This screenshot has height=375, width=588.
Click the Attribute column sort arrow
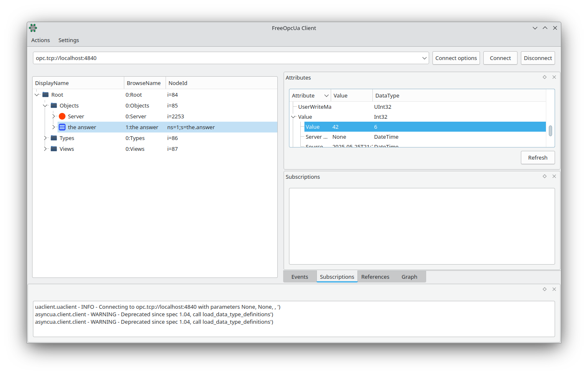tap(326, 95)
